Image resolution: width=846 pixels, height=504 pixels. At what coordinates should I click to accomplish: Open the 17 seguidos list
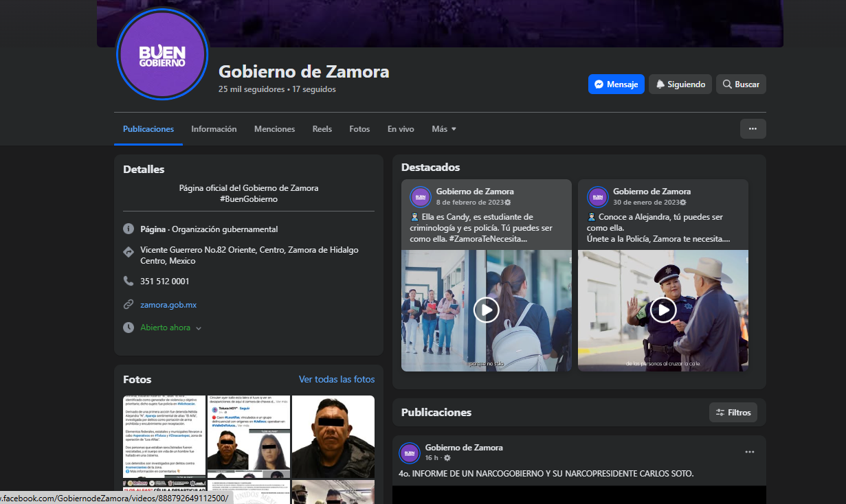(x=314, y=89)
